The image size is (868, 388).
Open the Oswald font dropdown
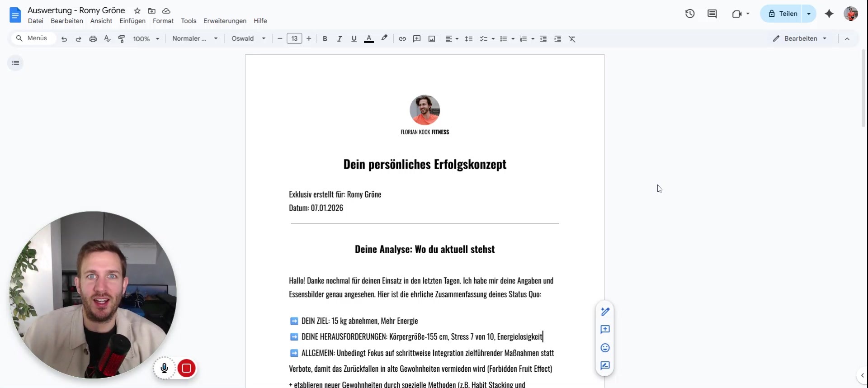point(248,39)
